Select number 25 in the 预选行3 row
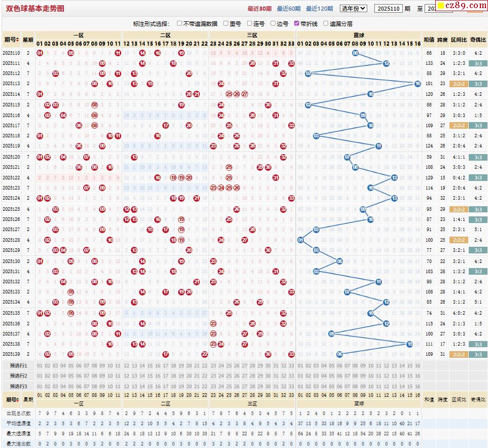This screenshot has height=448, width=488. [x=229, y=387]
